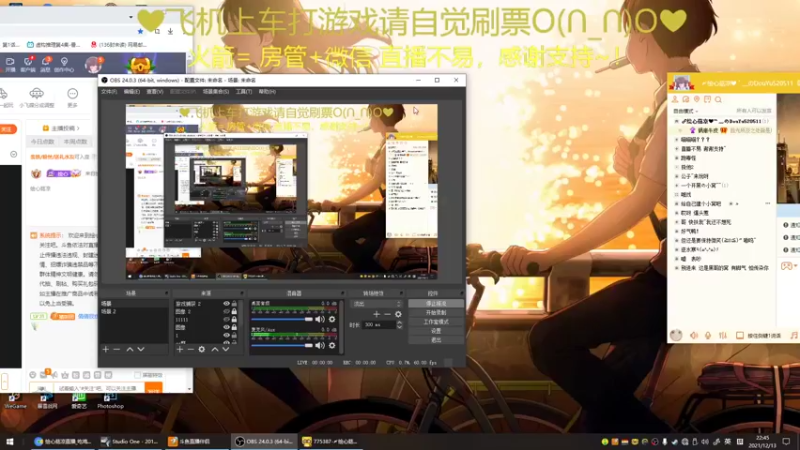The width and height of the screenshot is (800, 450).
Task: Click the 小飞碟 UFO icon in Douyu page
Action: [36, 93]
